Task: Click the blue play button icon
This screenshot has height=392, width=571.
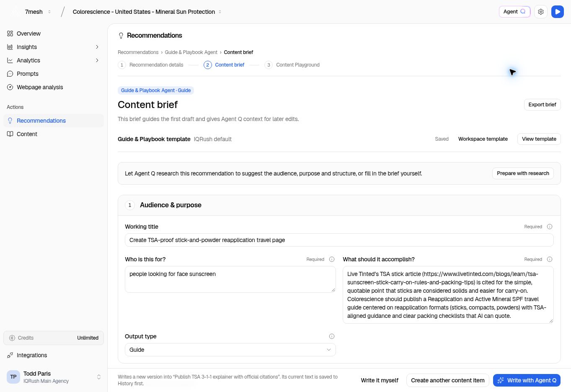Action: pos(558,12)
